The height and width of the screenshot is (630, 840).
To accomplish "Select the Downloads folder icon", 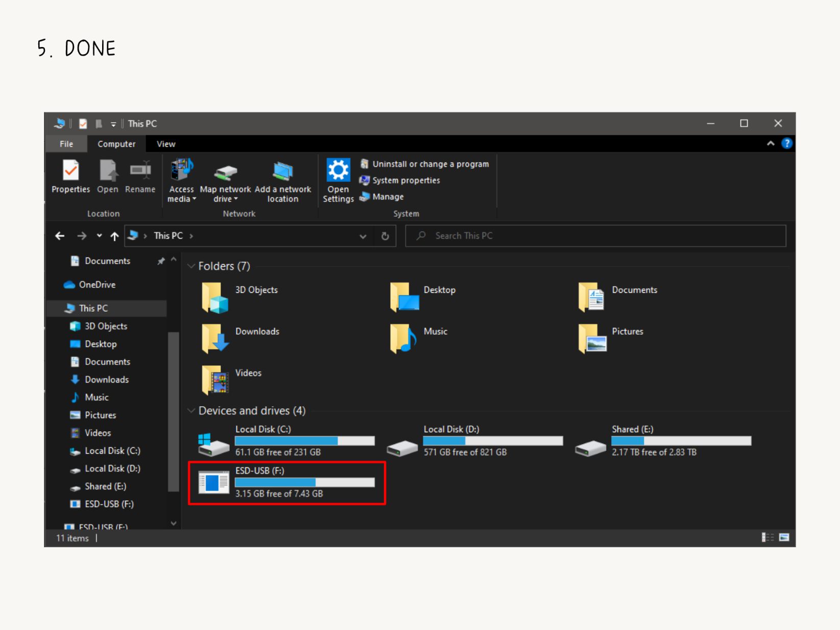I will click(215, 338).
